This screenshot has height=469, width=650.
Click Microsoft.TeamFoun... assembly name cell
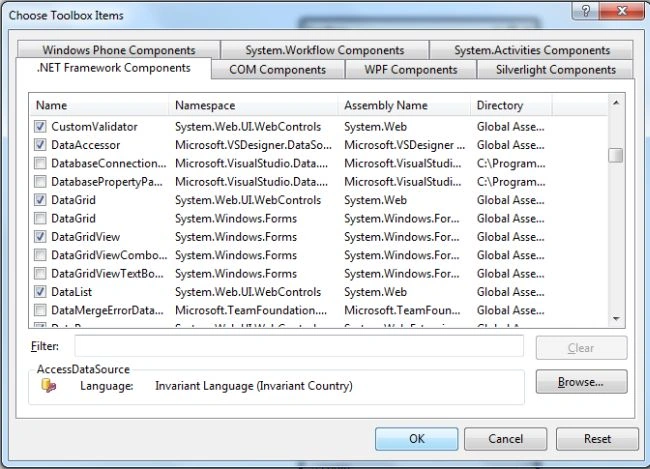click(x=402, y=310)
